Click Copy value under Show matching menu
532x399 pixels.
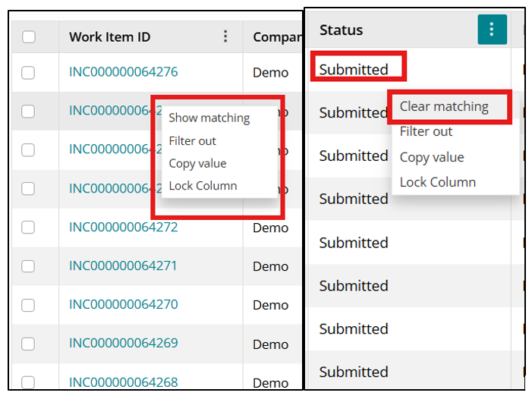197,163
